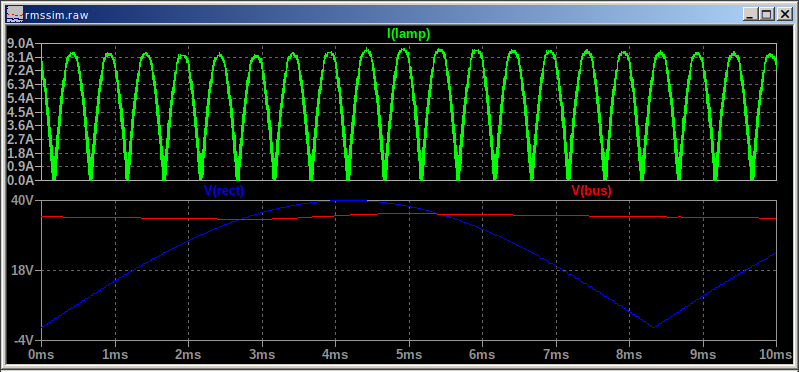The height and width of the screenshot is (372, 799).
Task: Click the 7ms time axis label
Action: click(555, 354)
